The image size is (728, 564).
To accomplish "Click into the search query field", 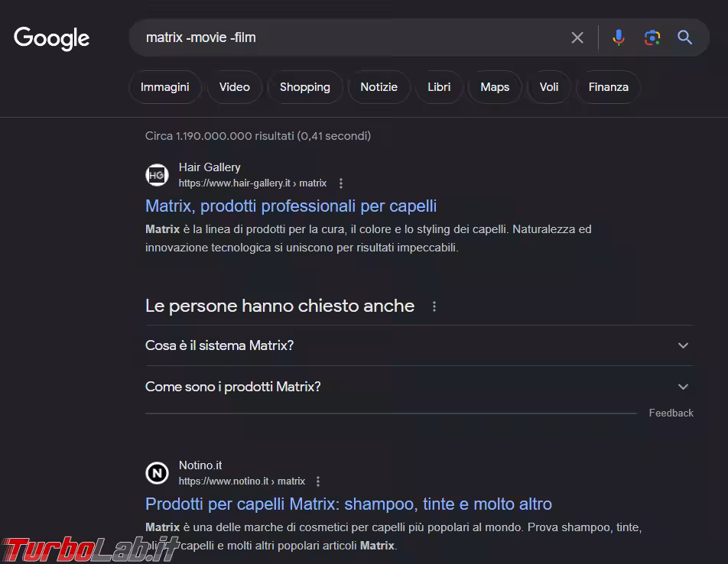I will tap(344, 37).
